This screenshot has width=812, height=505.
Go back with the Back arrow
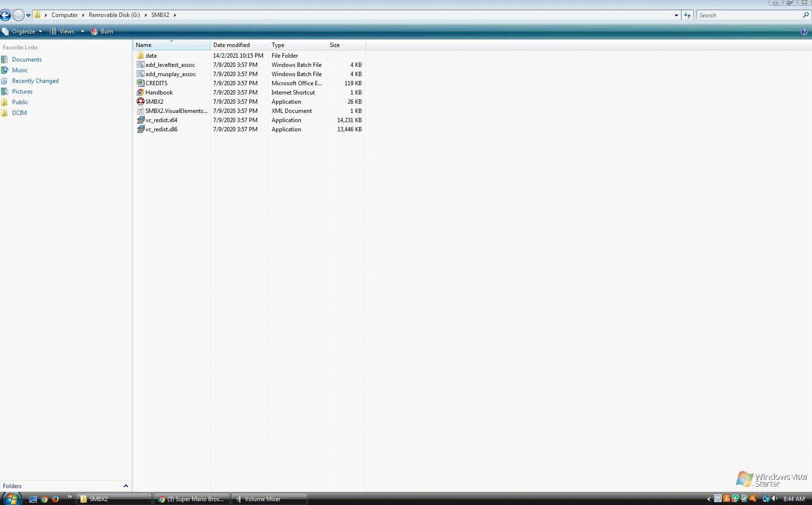(5, 15)
